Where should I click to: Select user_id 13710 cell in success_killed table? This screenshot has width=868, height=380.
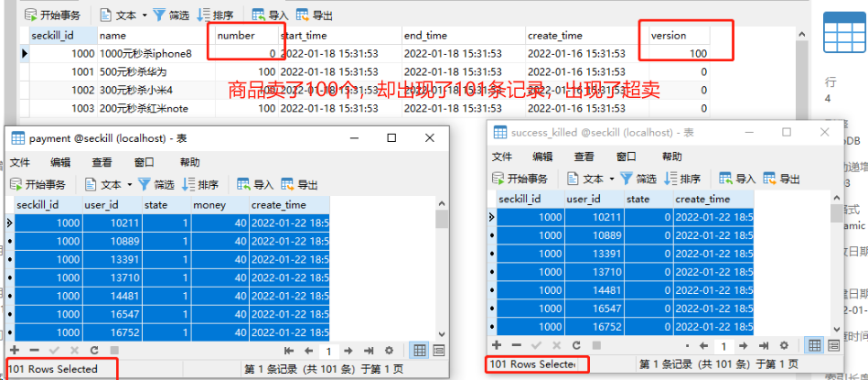(x=595, y=271)
